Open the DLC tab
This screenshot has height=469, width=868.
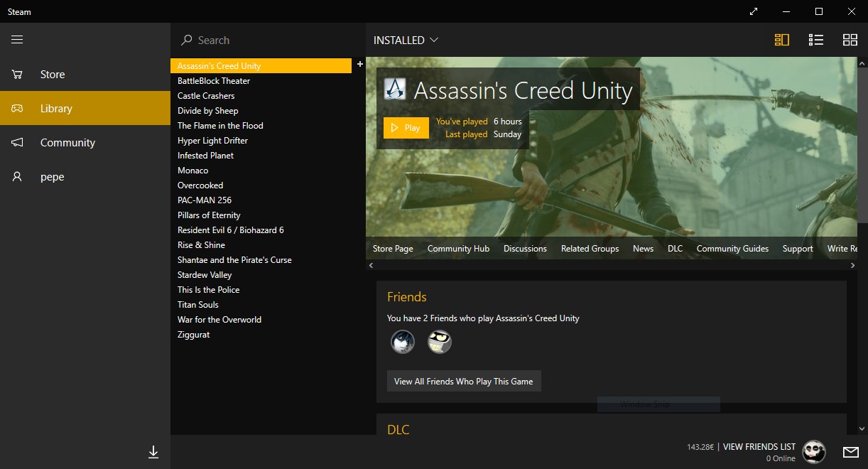[x=675, y=249]
